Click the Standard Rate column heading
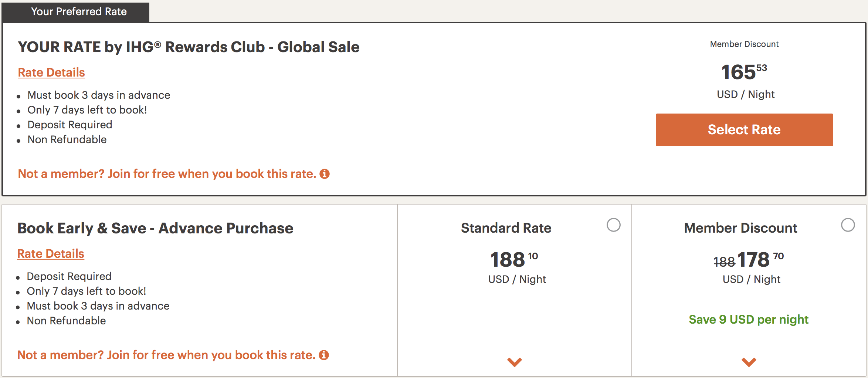Image resolution: width=868 pixels, height=378 pixels. click(506, 228)
